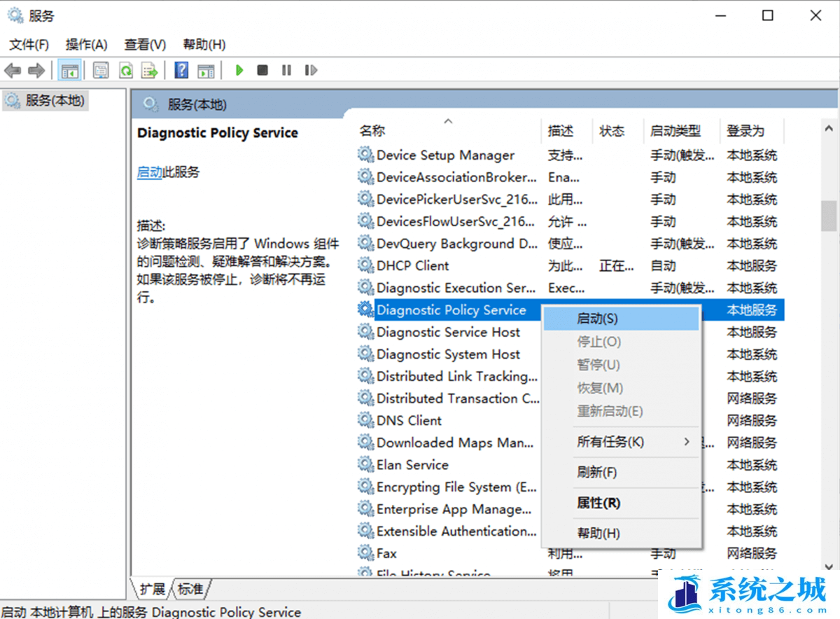Select the Diagnostic System Host name
The width and height of the screenshot is (840, 619).
point(449,354)
